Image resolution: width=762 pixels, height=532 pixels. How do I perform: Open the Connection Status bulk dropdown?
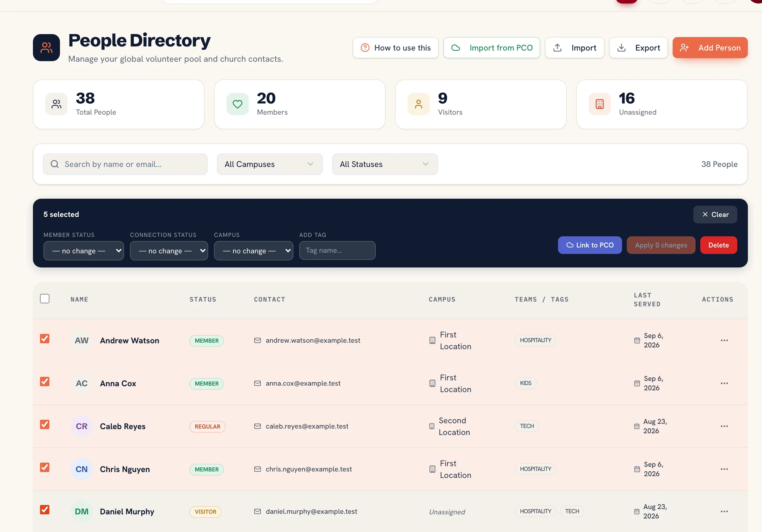tap(169, 251)
